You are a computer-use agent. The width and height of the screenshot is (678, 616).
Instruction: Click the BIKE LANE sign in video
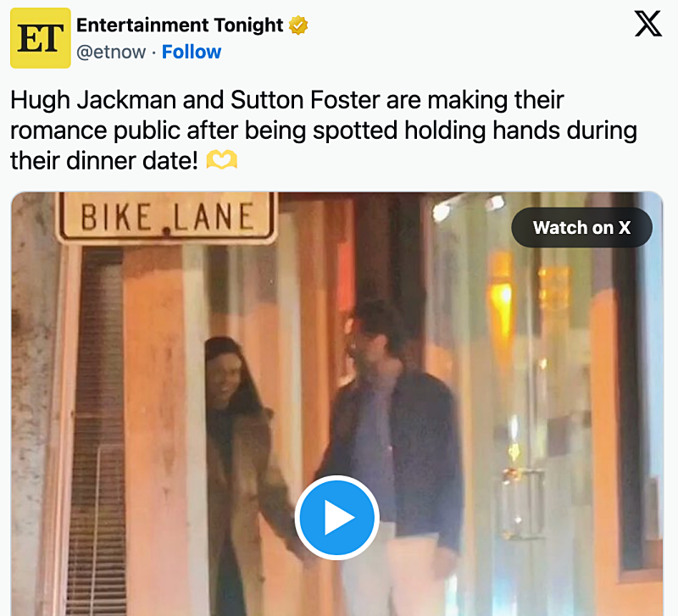click(167, 217)
